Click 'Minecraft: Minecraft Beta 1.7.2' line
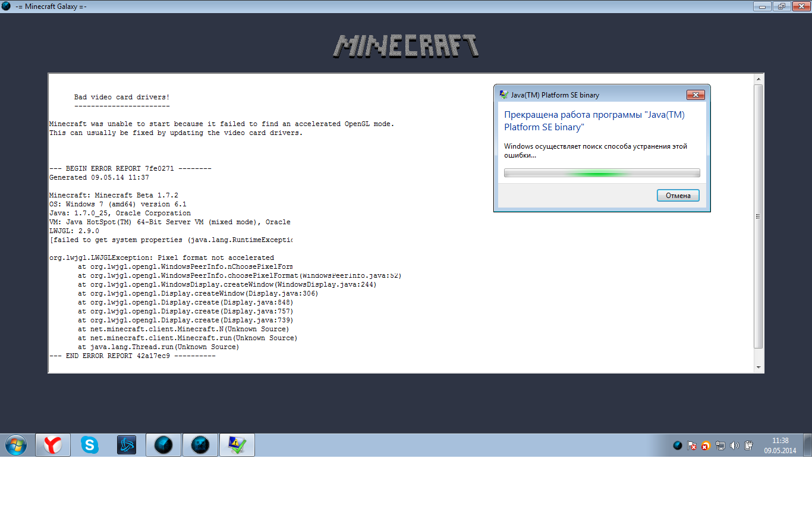The width and height of the screenshot is (812, 518). point(114,195)
